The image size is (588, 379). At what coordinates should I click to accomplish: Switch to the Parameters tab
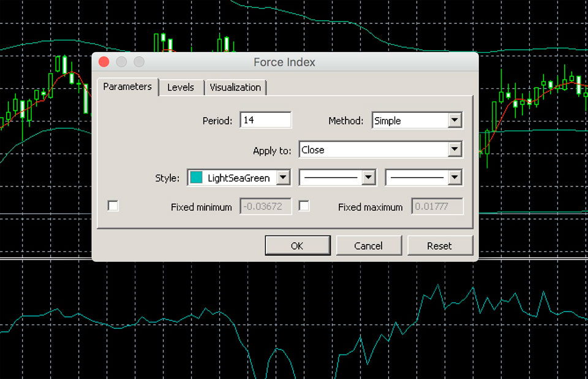(x=127, y=87)
